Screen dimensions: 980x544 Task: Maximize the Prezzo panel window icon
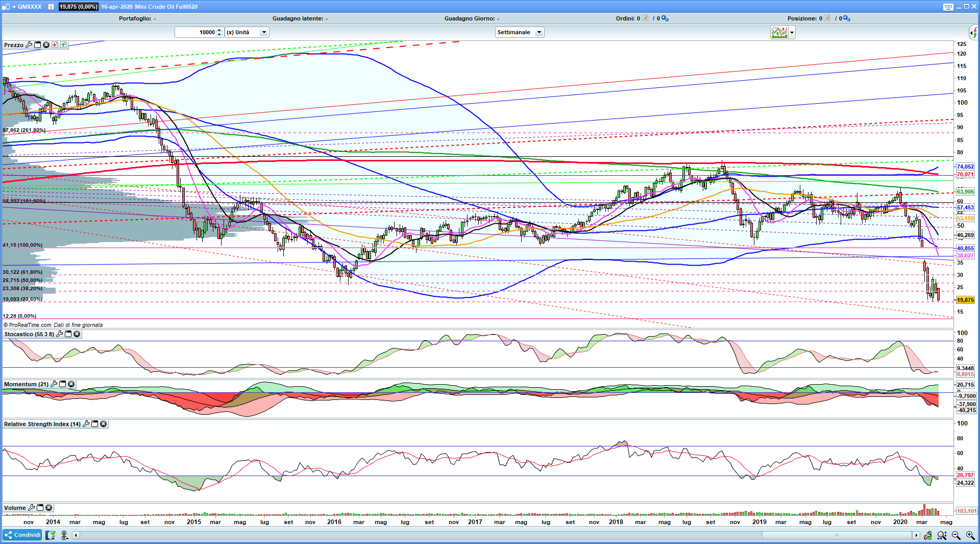click(37, 45)
